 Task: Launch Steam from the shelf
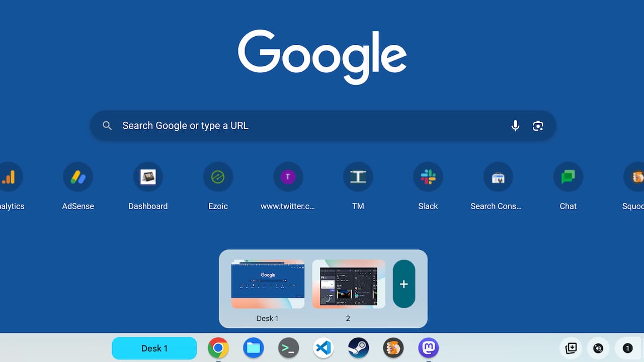coord(358,348)
